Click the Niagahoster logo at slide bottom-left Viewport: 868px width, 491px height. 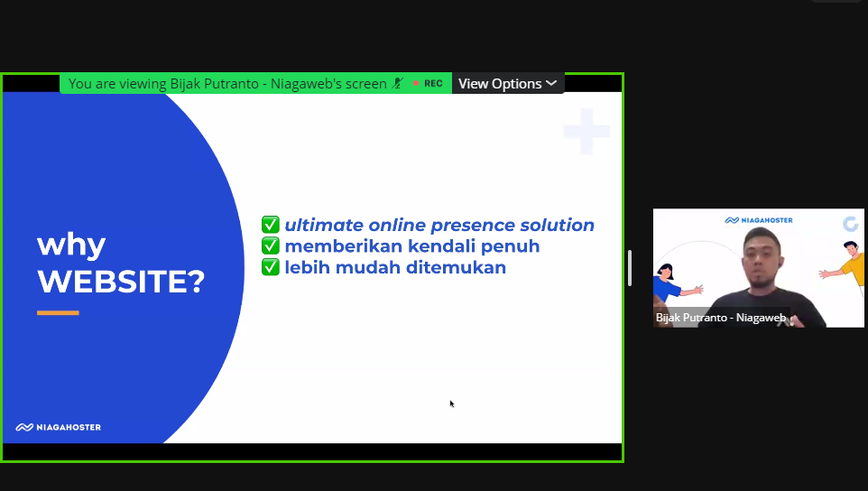tap(59, 427)
